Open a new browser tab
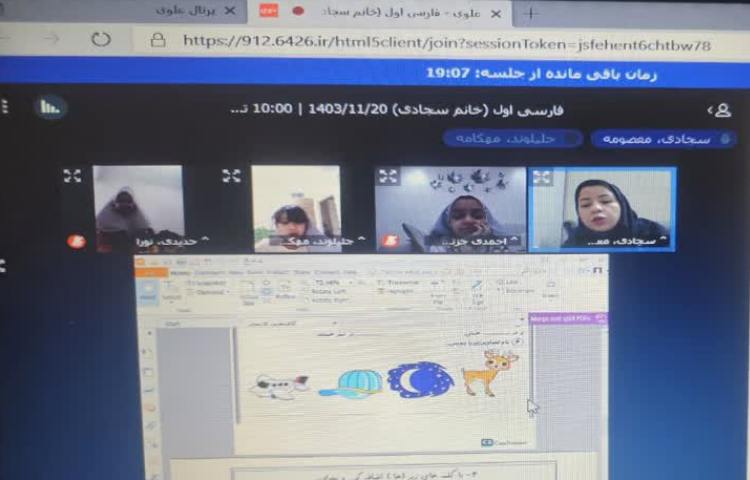The width and height of the screenshot is (750, 480). [530, 13]
